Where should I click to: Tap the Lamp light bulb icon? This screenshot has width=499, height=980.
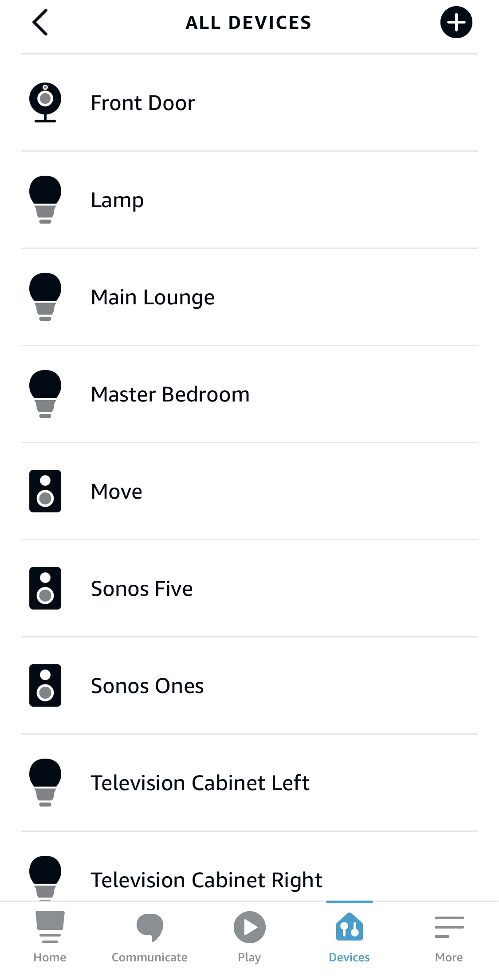click(x=45, y=200)
